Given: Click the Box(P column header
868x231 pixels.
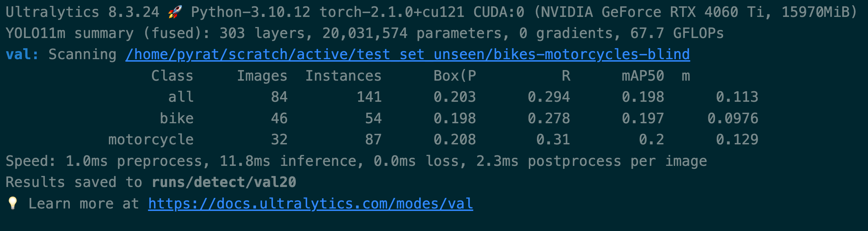Looking at the screenshot, I should click(x=455, y=76).
